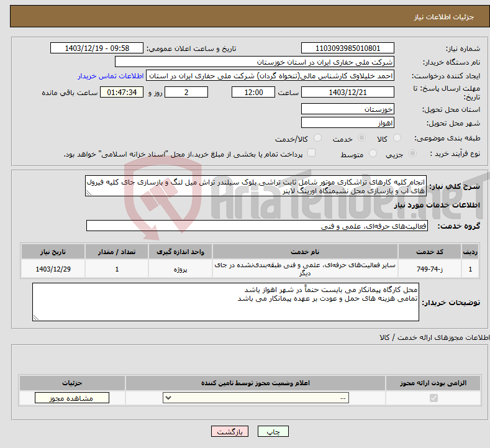The image size is (490, 448).
Task: Click the remaining days field showing 2
Action: (x=186, y=92)
